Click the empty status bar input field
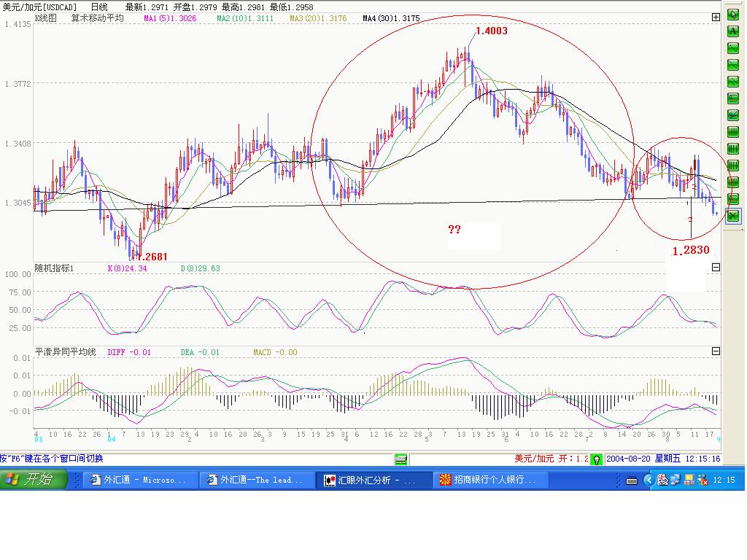747x560 pixels. (x=460, y=459)
